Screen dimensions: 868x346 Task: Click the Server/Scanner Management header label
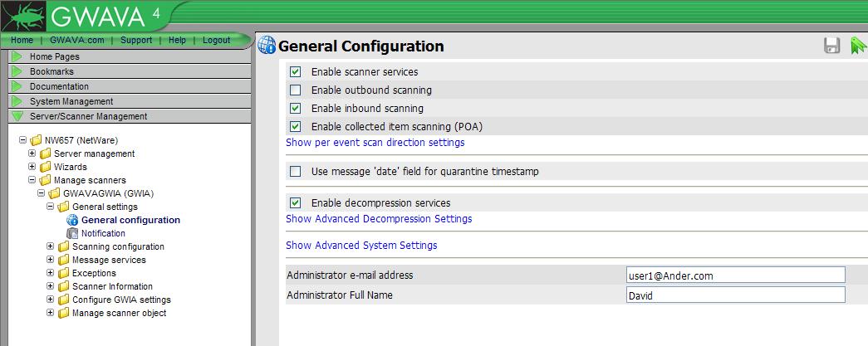pyautogui.click(x=89, y=116)
